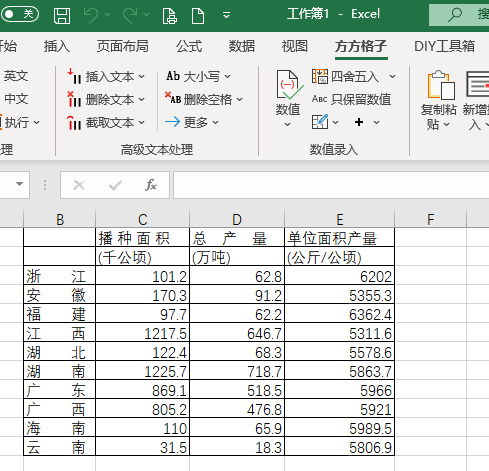Screen dimensions: 489x471
Task: Switch to the 页面布局 tab
Action: 123,46
